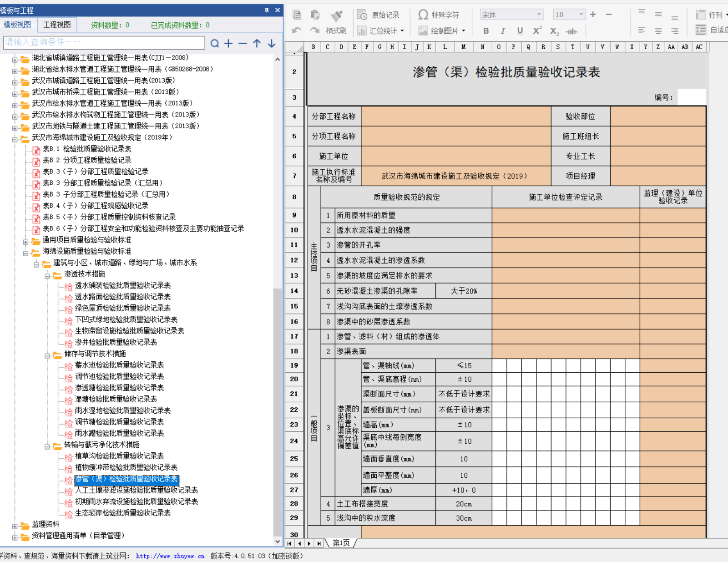Click the plus expand-all icon in panel
The height and width of the screenshot is (562, 728).
tap(228, 43)
